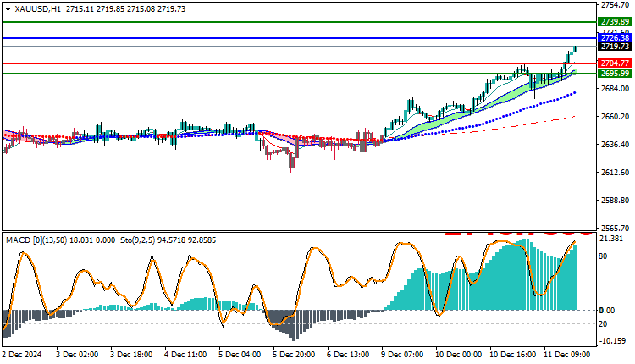Click the 6 Dec 13:00 time label

pos(348,355)
